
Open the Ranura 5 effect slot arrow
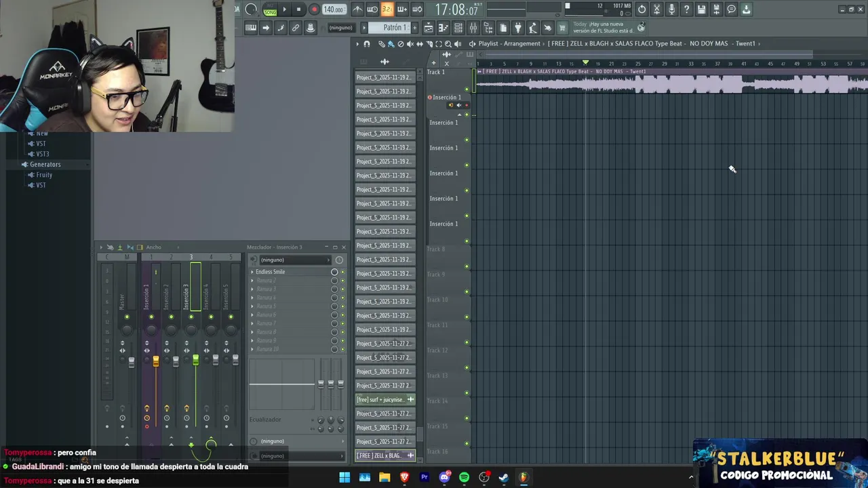[252, 306]
